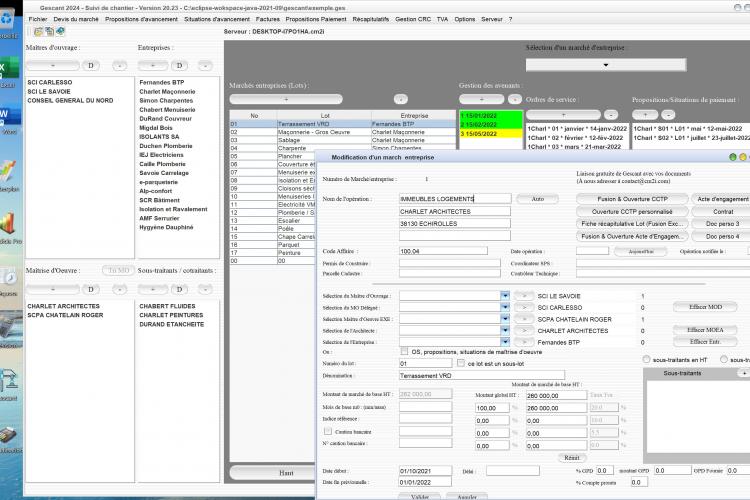Image resolution: width=750 pixels, height=500 pixels.
Task: Open the Word desktop shortcut
Action: point(9,119)
